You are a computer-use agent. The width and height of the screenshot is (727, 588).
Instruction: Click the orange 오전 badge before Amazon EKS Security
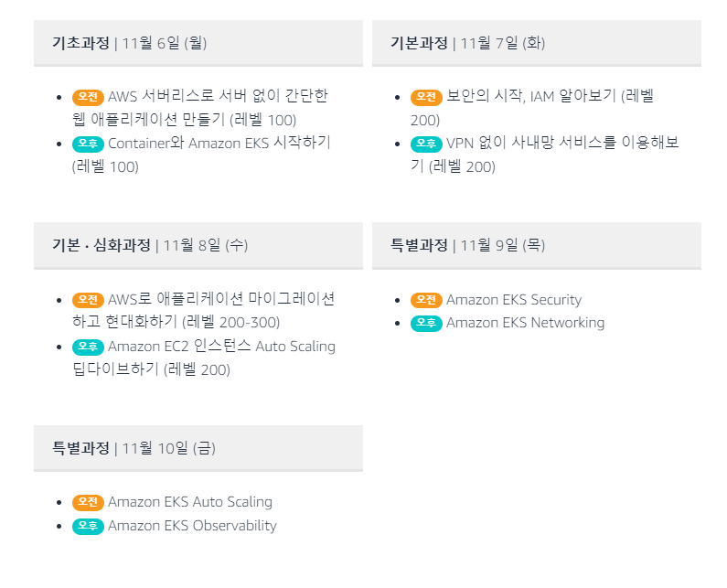[x=426, y=300]
